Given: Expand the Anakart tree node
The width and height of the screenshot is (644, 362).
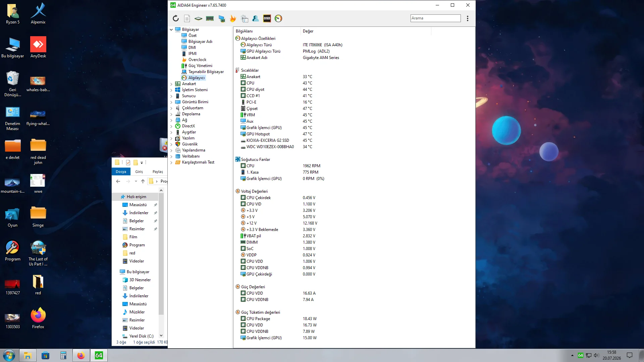Looking at the screenshot, I should pyautogui.click(x=171, y=84).
